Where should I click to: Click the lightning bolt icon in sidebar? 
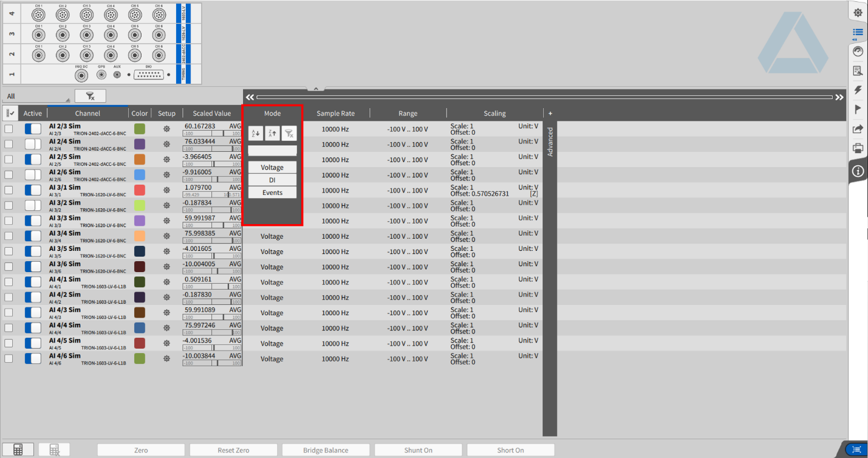click(858, 90)
